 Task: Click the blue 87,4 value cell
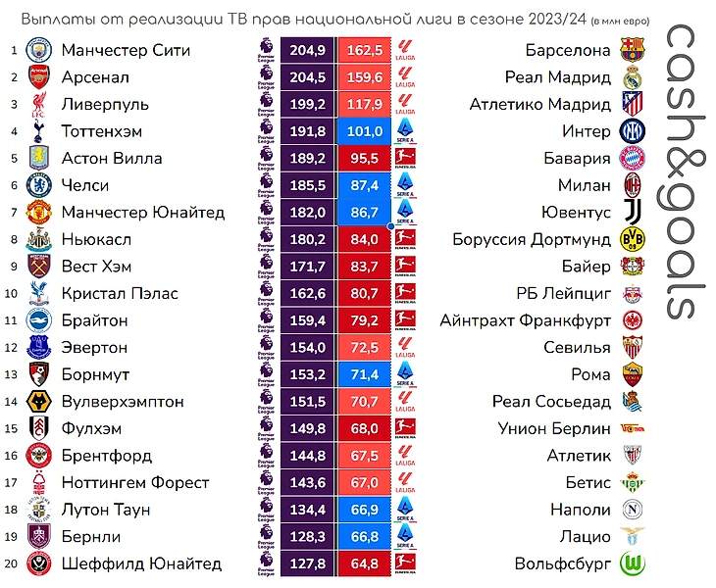(x=365, y=185)
